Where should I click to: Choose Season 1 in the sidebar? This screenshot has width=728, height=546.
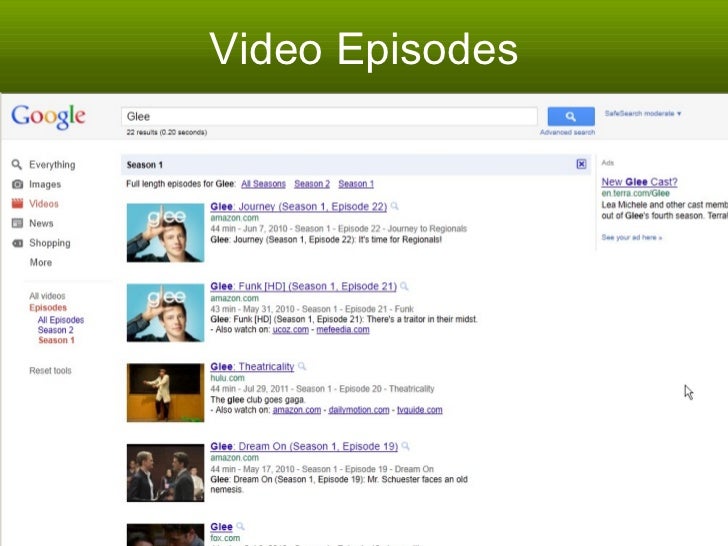[x=56, y=340]
